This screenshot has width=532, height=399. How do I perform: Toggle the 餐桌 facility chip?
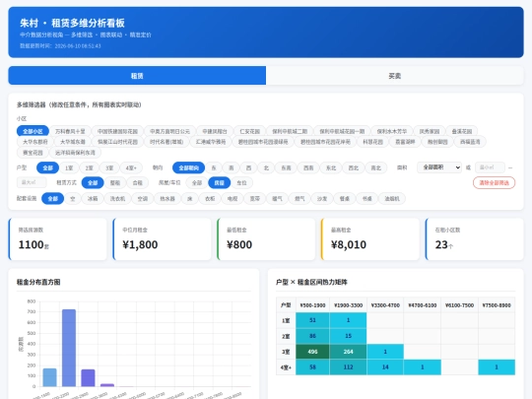coord(345,198)
